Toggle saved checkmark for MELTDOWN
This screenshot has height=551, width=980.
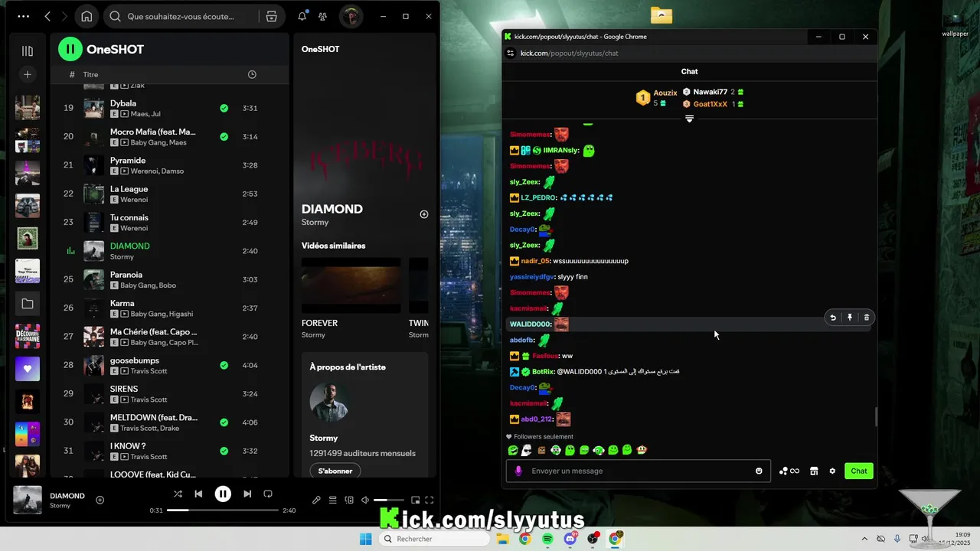pos(224,422)
